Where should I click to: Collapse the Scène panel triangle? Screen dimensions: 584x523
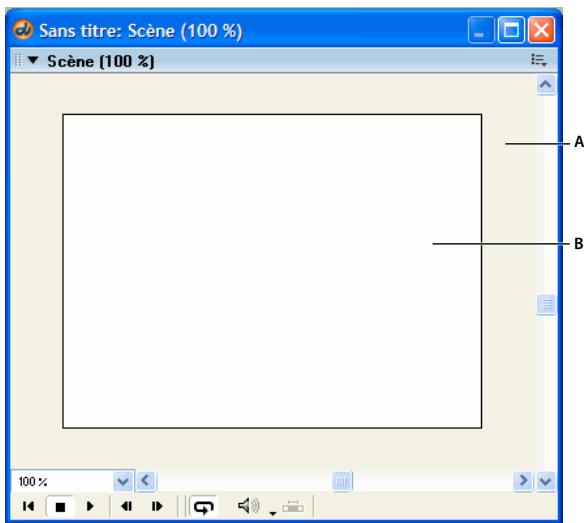[33, 60]
